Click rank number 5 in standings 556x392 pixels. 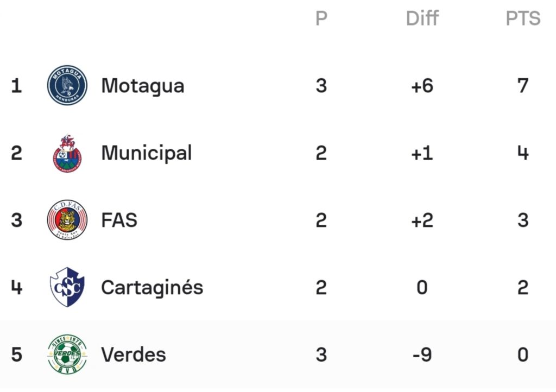16,355
